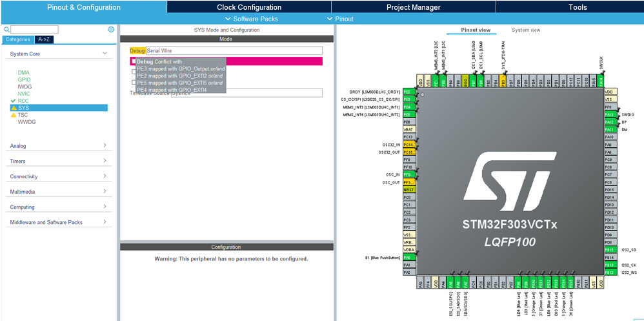
Task: Select the VBAT pin on chip
Action: 410,129
